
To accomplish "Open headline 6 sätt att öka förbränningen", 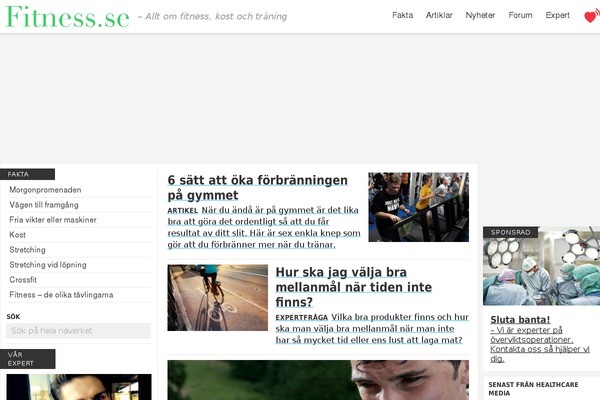I will 258,188.
